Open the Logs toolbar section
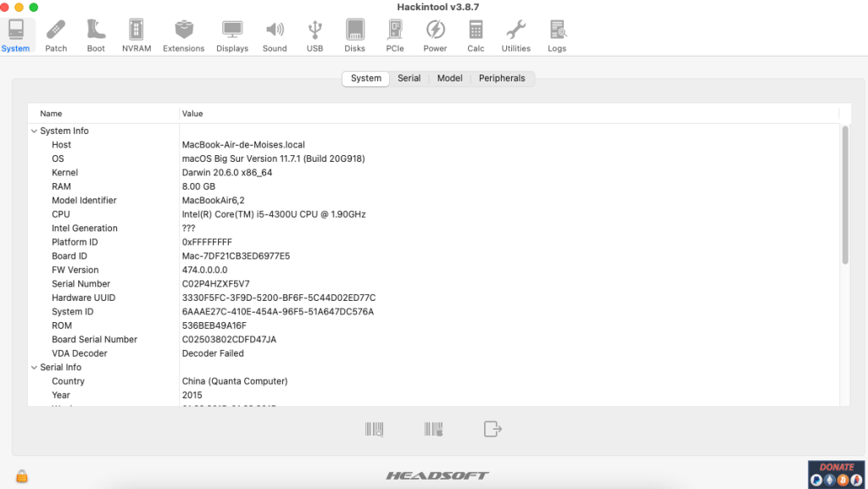The width and height of the screenshot is (868, 489). coord(557,36)
